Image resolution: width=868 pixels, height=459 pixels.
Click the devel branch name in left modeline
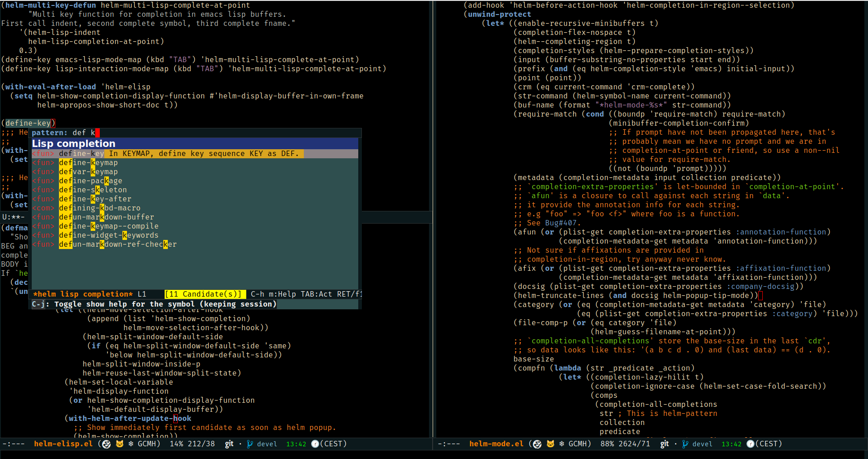point(267,444)
